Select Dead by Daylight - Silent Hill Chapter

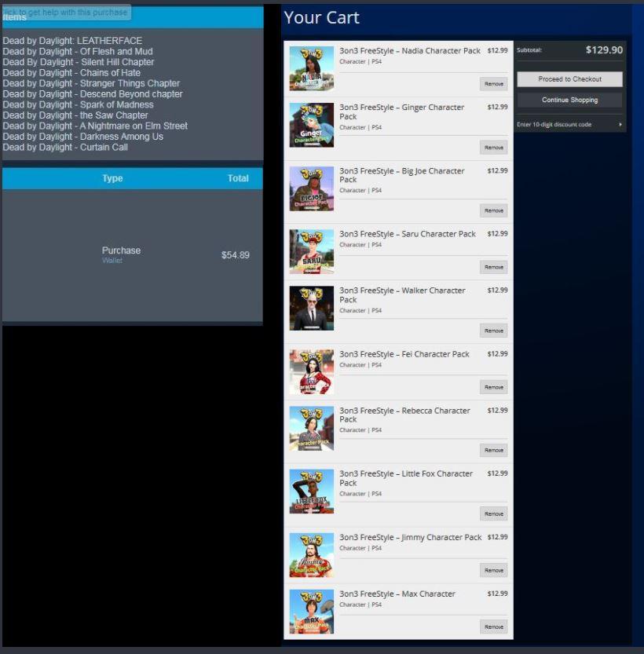79,61
